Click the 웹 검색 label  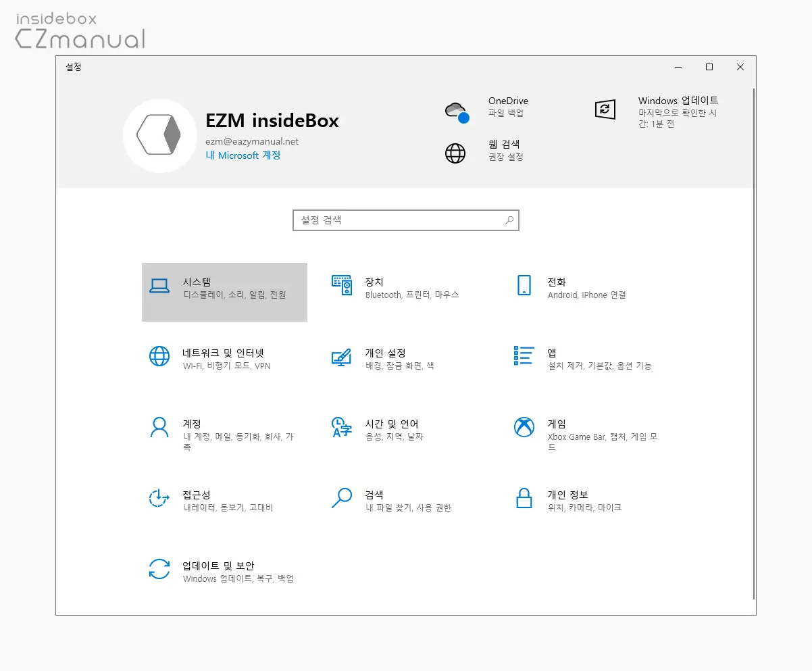tap(504, 144)
